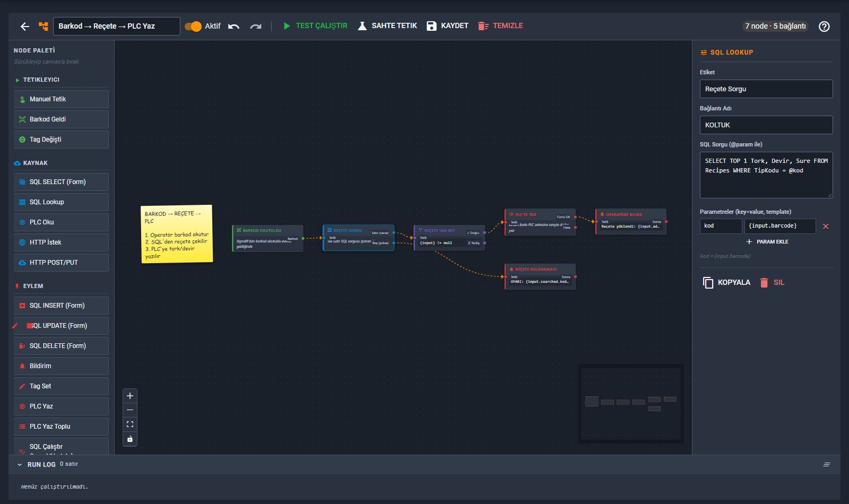Save the workflow with KAYDET
The width and height of the screenshot is (849, 504).
pyautogui.click(x=447, y=25)
